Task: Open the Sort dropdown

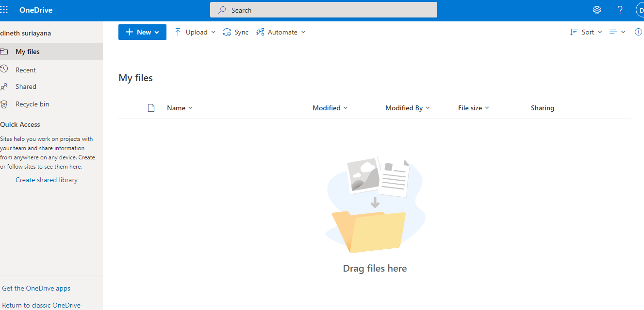Action: tap(586, 32)
